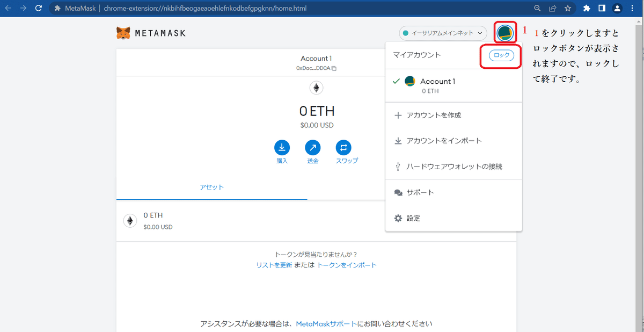The width and height of the screenshot is (644, 332).
Task: Click the Account 1 header name
Action: click(x=316, y=58)
